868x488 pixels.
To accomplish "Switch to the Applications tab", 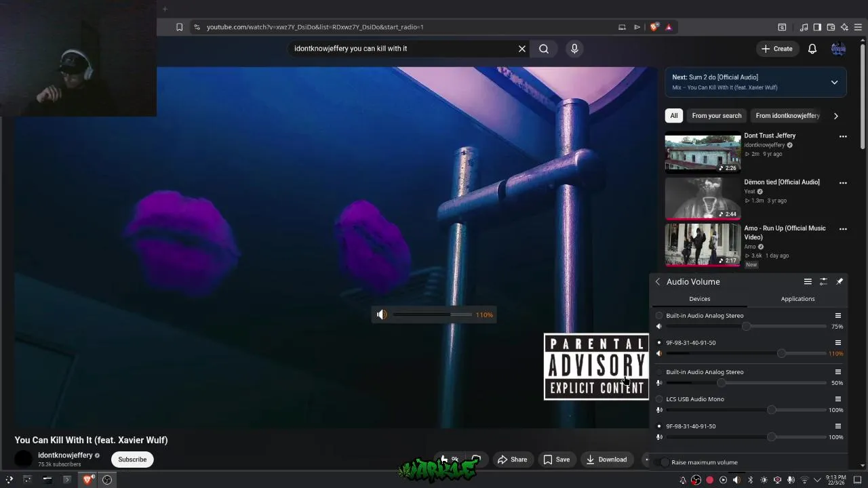I will coord(797,299).
